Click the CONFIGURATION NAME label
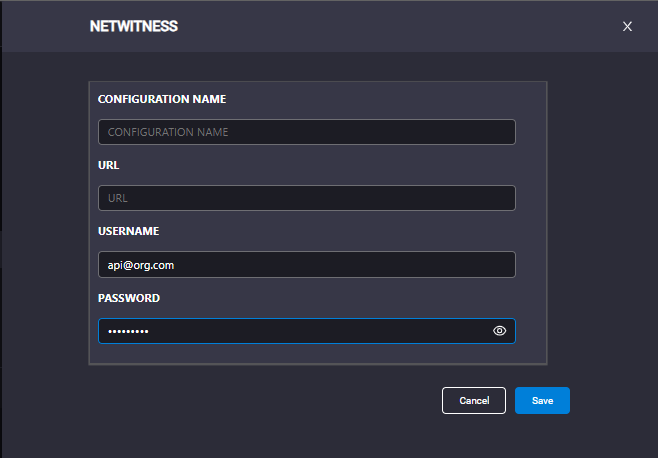This screenshot has height=458, width=658. 162,99
